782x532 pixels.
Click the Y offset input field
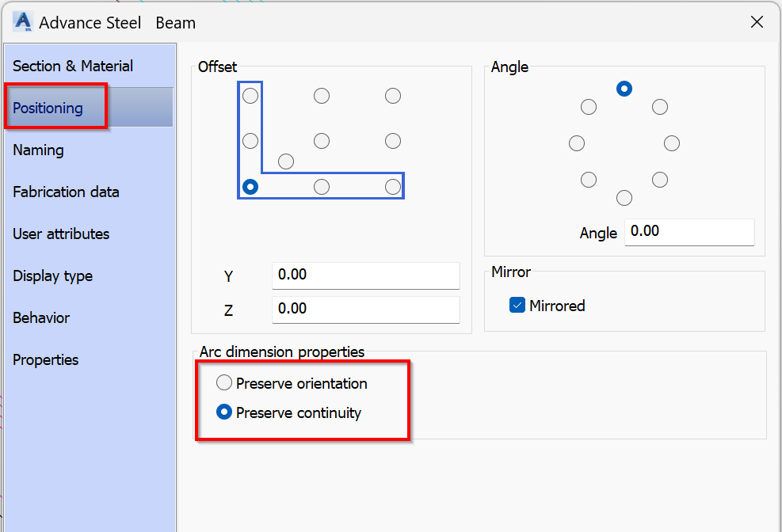coord(365,275)
